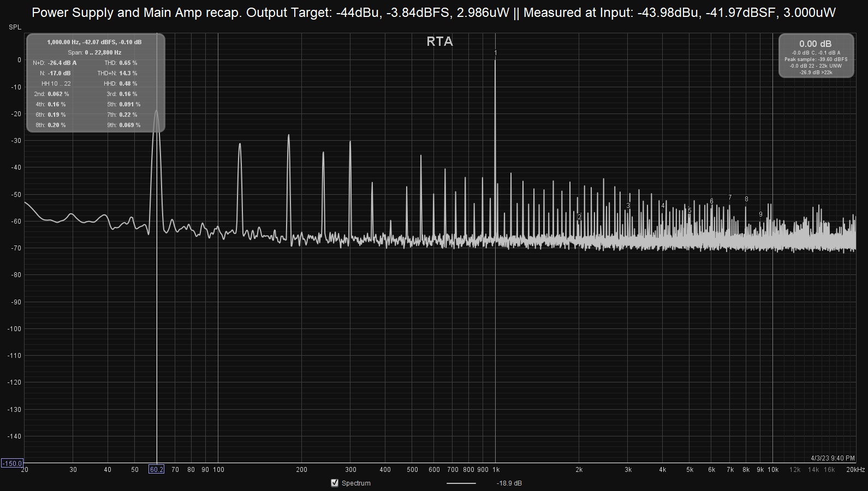Screen dimensions: 868x491
Task: Click the THD+N: 14.3 % reading
Action: point(117,73)
